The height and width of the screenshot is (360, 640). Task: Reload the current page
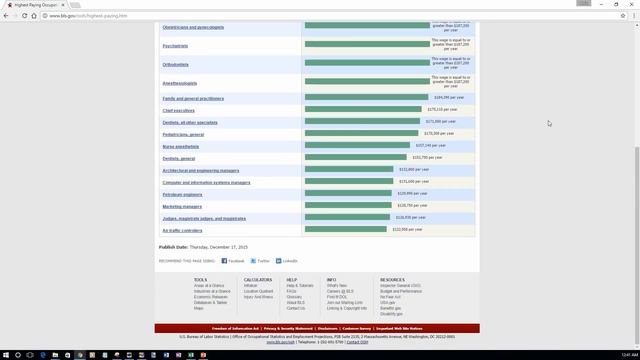[x=24, y=16]
